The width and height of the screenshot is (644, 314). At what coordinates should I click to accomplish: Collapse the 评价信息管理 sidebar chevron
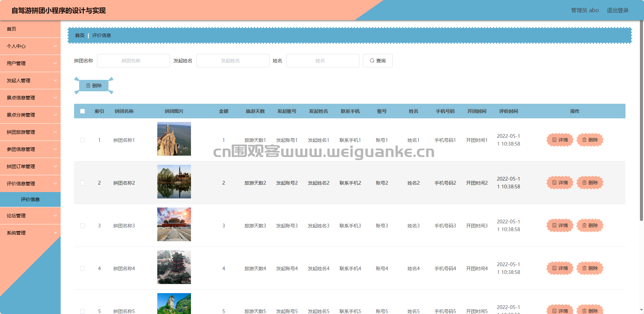pos(55,184)
